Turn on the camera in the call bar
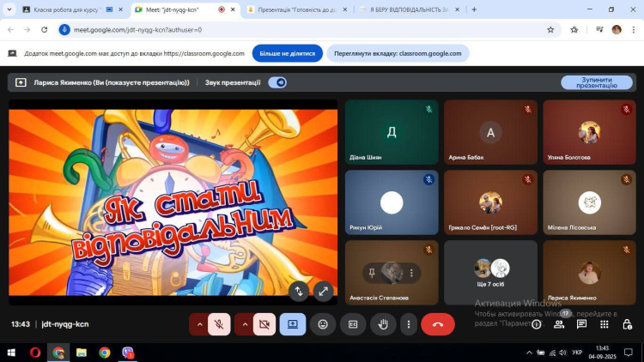The height and width of the screenshot is (362, 644). click(x=264, y=324)
